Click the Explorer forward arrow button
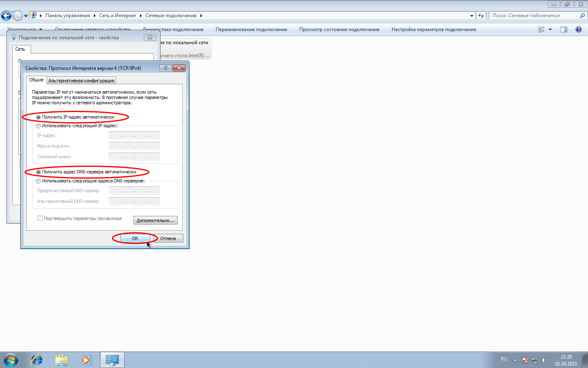This screenshot has height=368, width=588. coord(18,16)
